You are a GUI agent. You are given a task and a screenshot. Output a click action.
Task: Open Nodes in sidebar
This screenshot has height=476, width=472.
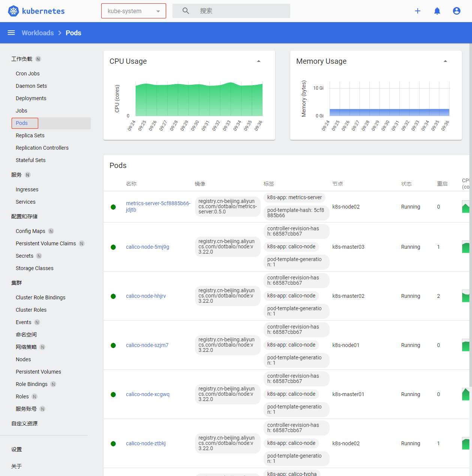pyautogui.click(x=23, y=359)
